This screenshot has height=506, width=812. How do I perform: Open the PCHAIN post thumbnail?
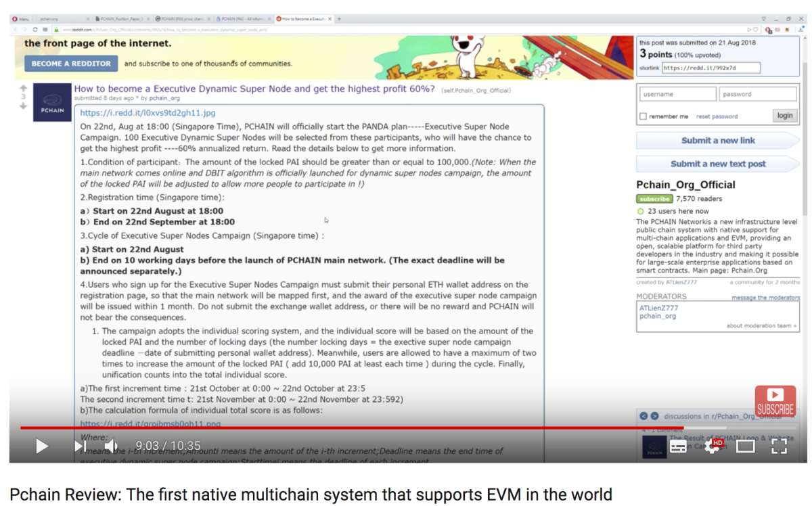52,103
